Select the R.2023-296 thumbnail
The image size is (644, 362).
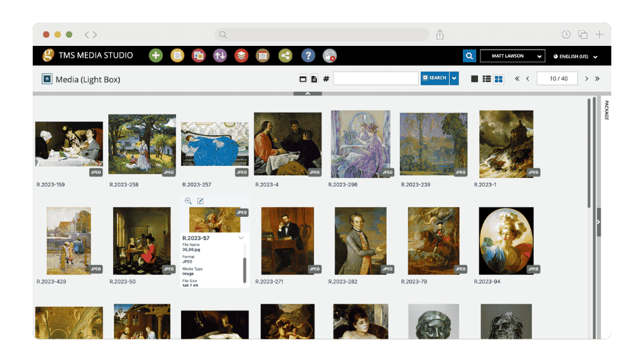(x=360, y=144)
